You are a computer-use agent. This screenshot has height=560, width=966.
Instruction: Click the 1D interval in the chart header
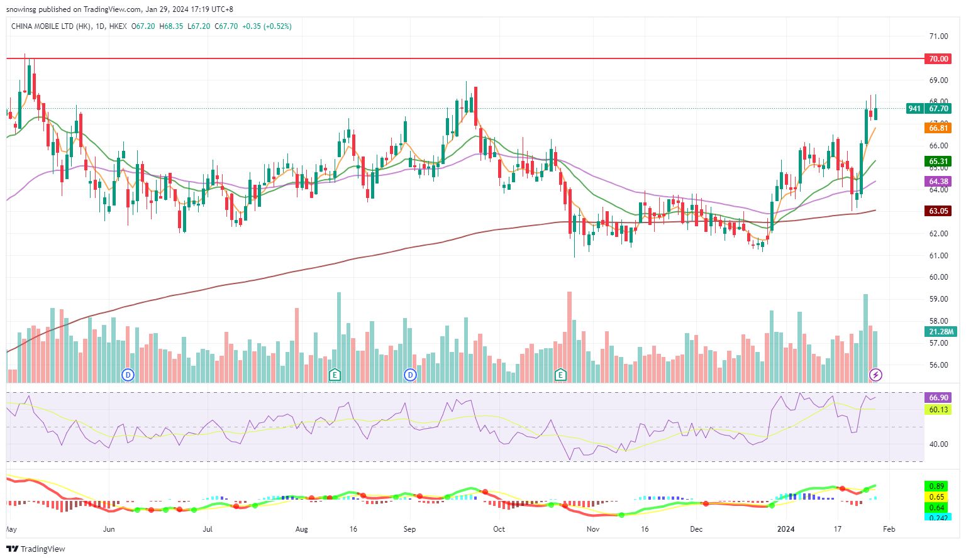click(x=101, y=26)
